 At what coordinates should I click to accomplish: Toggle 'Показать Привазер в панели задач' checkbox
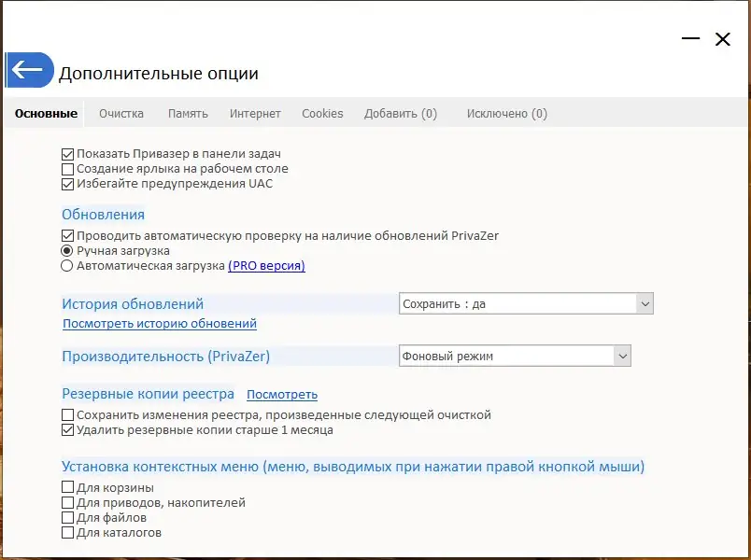point(67,154)
